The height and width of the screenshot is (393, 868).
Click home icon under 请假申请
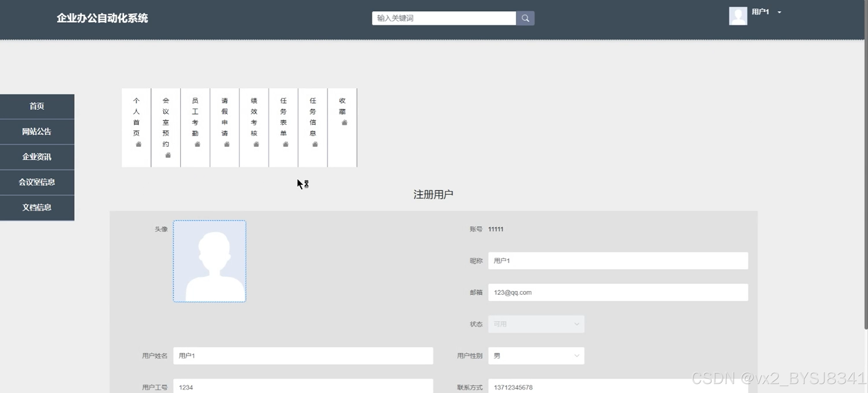[x=227, y=144]
